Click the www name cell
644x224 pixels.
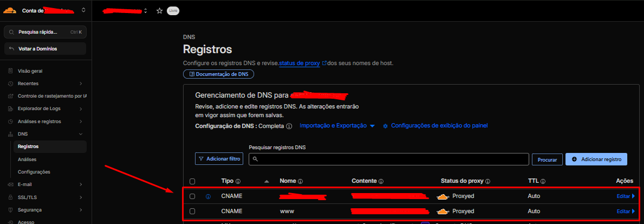point(287,212)
